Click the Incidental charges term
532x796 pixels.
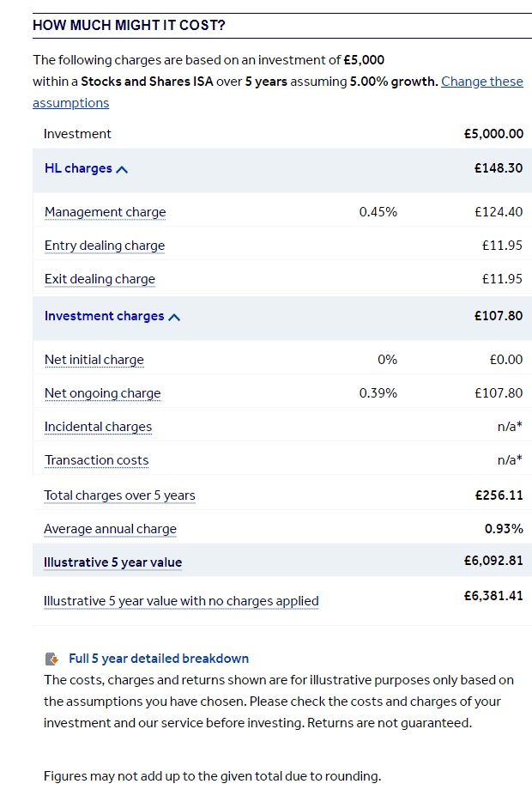click(x=98, y=427)
